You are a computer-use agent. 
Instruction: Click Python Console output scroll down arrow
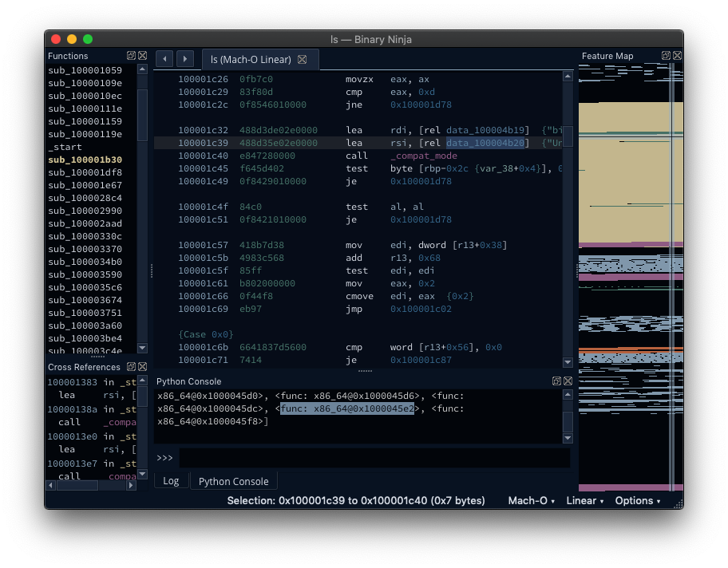point(568,438)
